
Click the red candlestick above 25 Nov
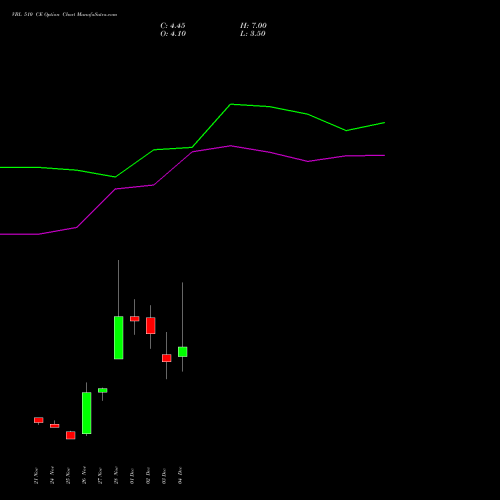tap(71, 435)
